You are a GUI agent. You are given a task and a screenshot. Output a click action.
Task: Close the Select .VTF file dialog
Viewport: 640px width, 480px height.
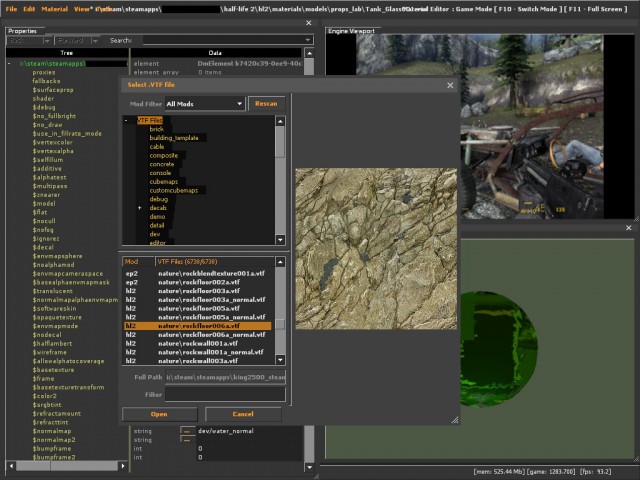click(450, 85)
